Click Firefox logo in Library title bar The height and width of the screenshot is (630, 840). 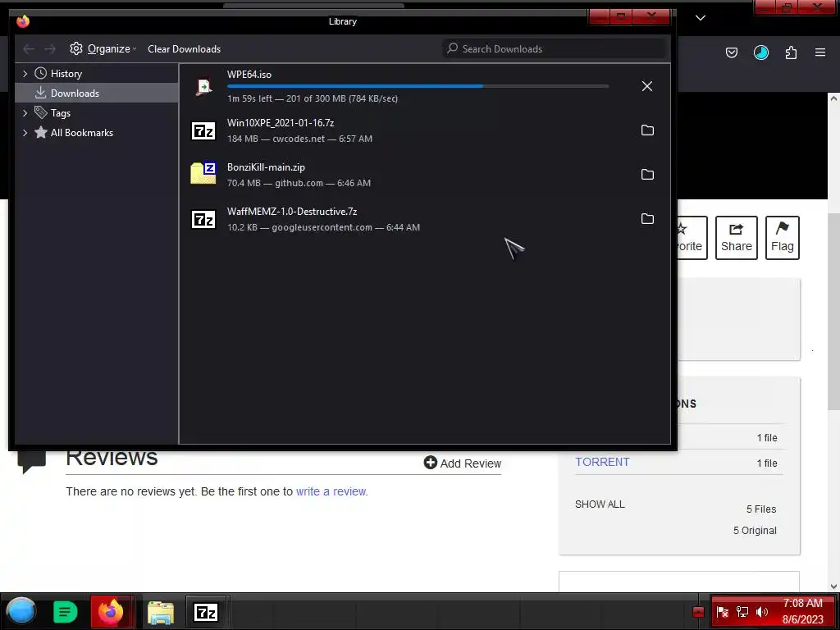pyautogui.click(x=23, y=21)
